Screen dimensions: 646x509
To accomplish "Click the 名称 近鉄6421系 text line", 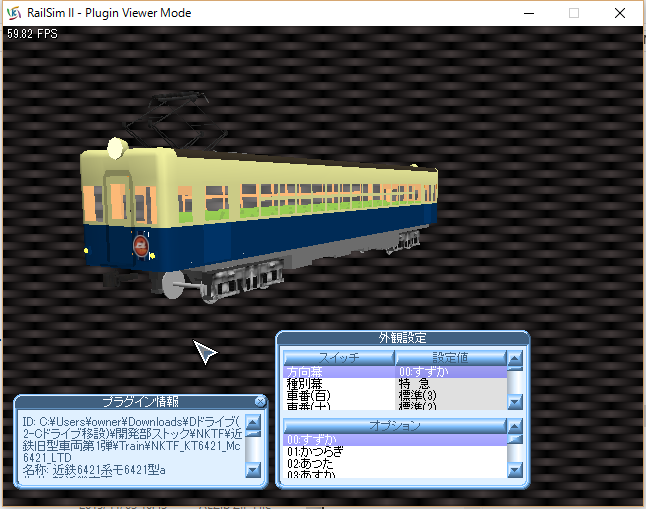I will [x=94, y=470].
